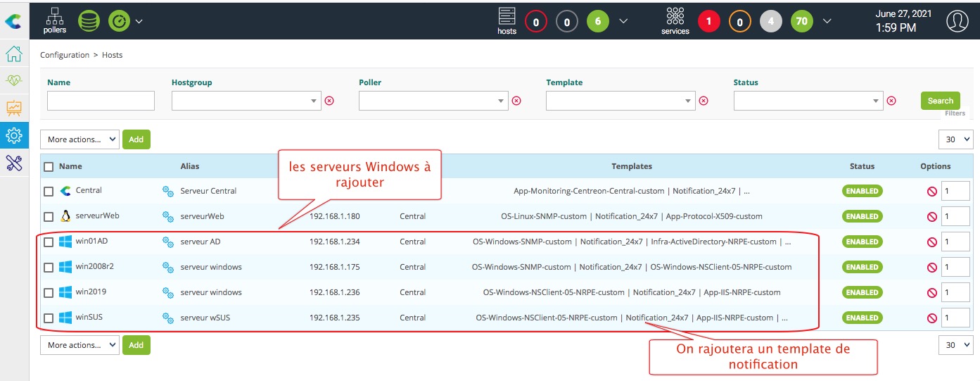Open the Home icon in sidebar
The height and width of the screenshot is (381, 980).
[14, 54]
